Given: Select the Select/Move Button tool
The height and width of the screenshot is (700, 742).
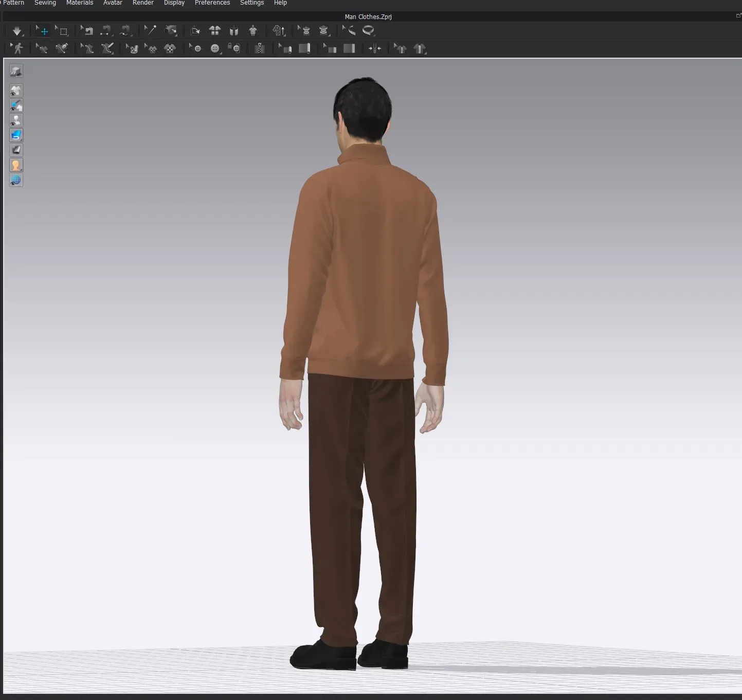Looking at the screenshot, I should [x=195, y=48].
